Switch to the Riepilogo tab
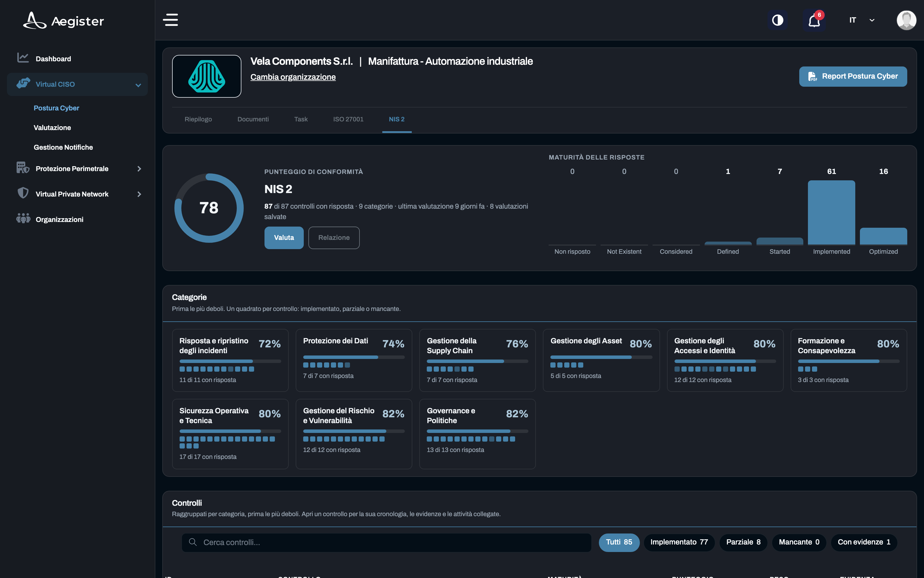 198,119
